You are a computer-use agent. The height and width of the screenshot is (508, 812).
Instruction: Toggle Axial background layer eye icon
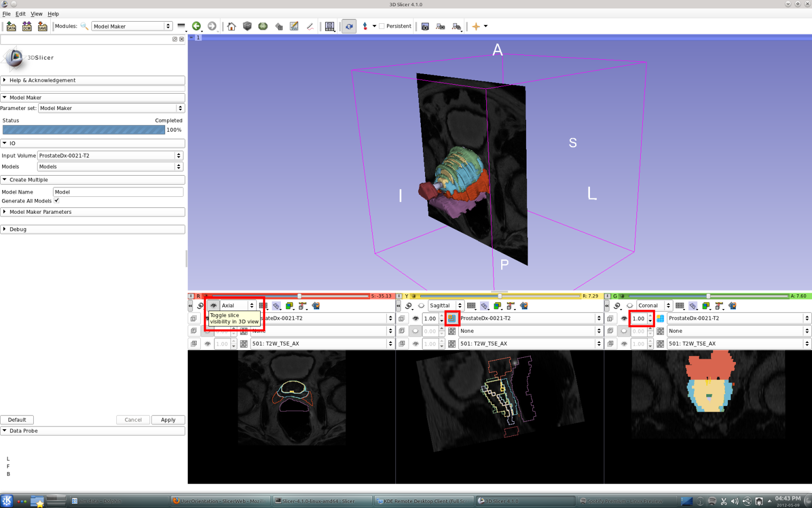(207, 343)
